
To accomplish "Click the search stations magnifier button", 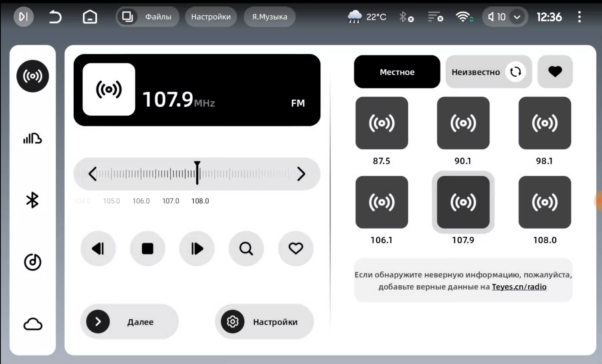I will pyautogui.click(x=246, y=249).
